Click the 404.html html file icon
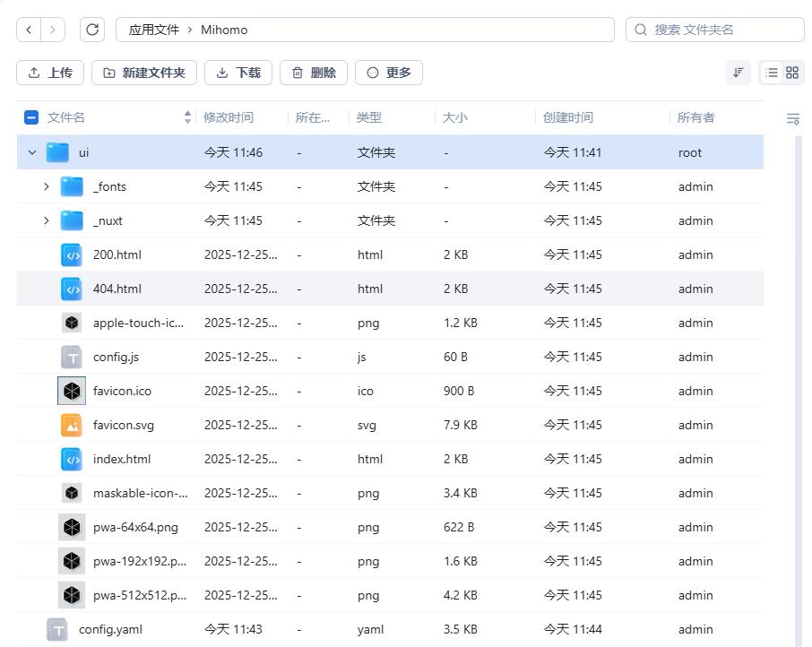The image size is (812, 647). coord(73,289)
